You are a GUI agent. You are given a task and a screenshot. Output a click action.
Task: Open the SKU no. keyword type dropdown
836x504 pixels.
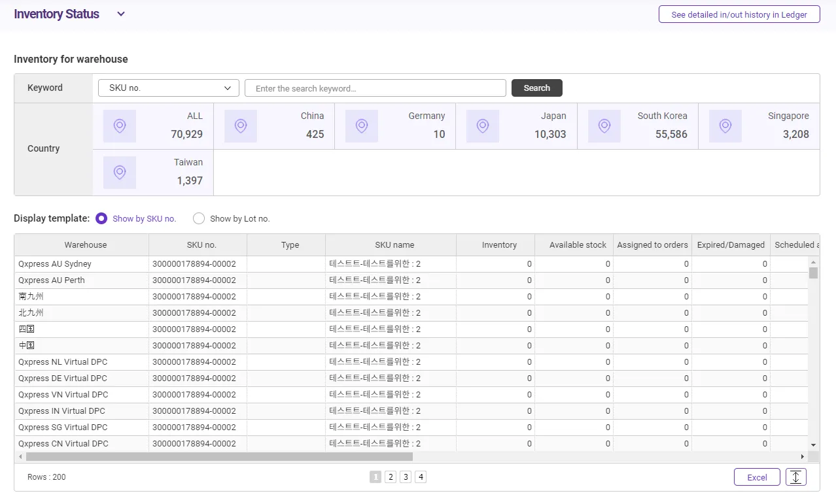click(x=169, y=88)
